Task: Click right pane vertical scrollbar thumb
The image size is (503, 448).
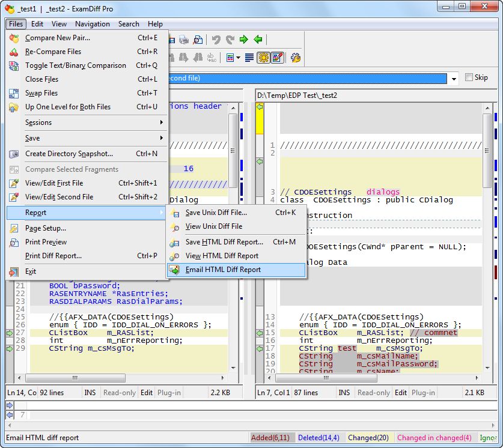Action: click(x=487, y=151)
